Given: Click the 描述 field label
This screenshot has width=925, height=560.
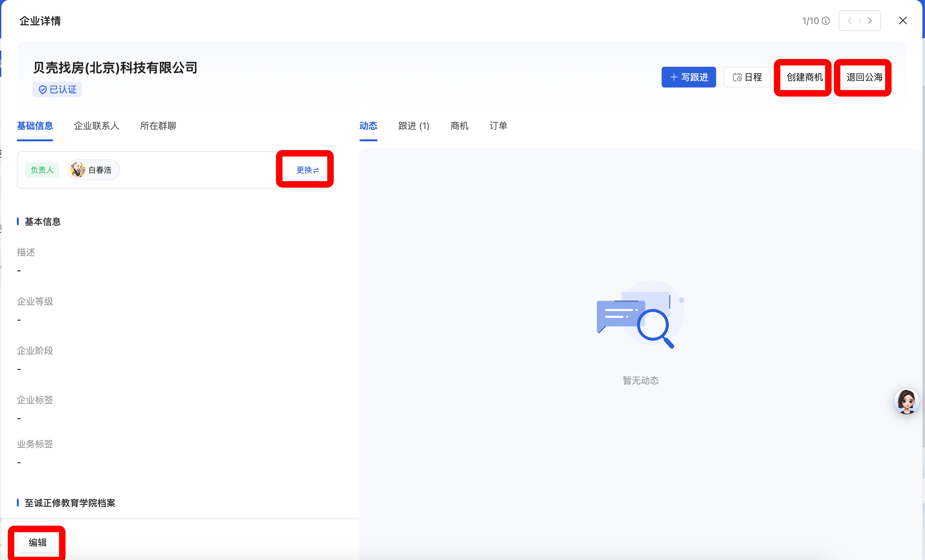Looking at the screenshot, I should pyautogui.click(x=26, y=252).
